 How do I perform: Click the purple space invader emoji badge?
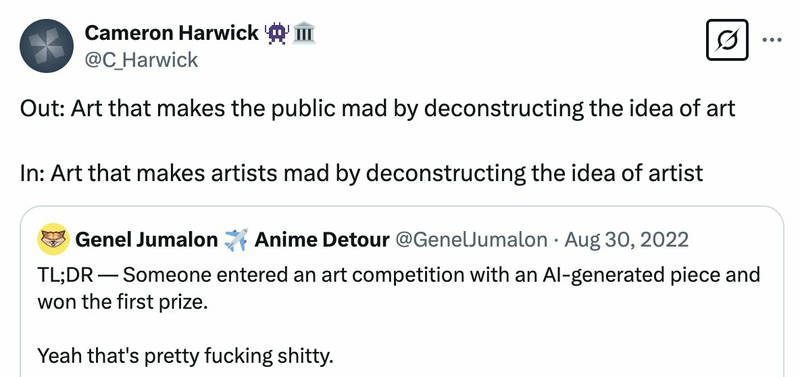click(277, 33)
